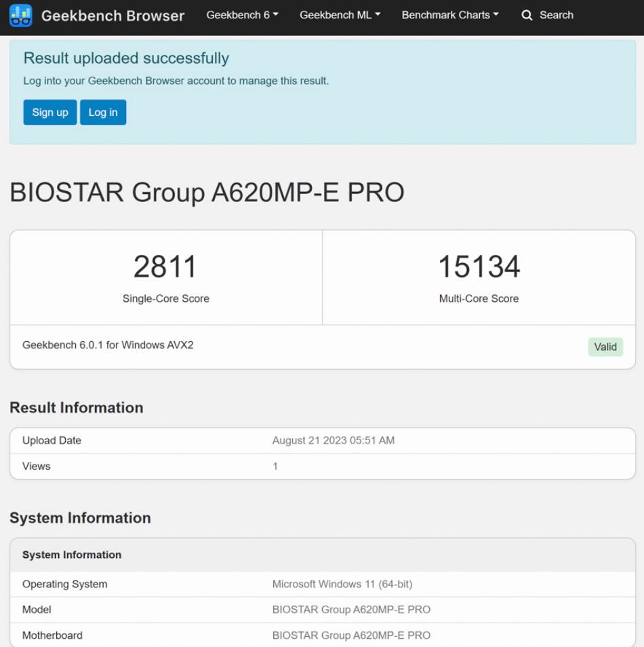The image size is (644, 647).
Task: Click the Motherboard value BIOSTAR Group A620MP-E PRO
Action: click(351, 635)
